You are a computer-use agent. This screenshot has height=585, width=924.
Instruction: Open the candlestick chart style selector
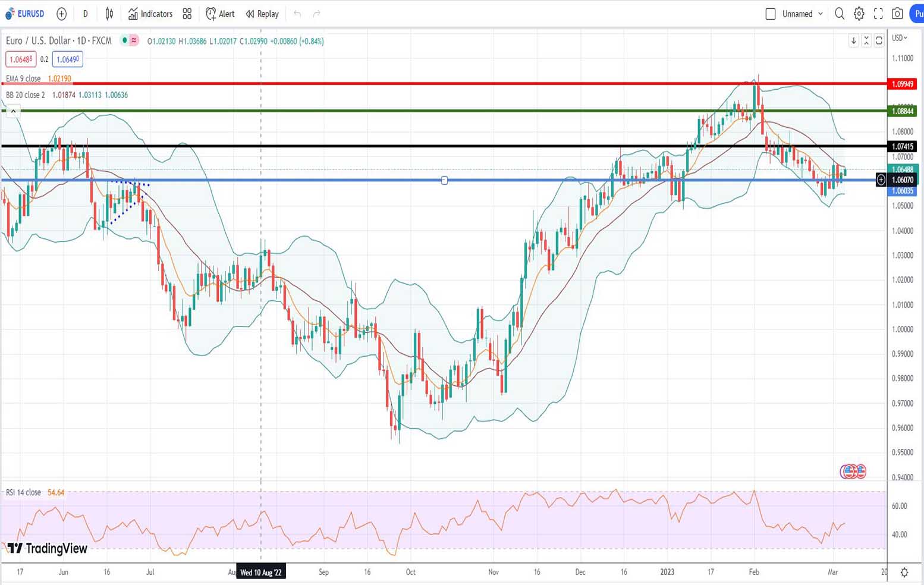109,14
